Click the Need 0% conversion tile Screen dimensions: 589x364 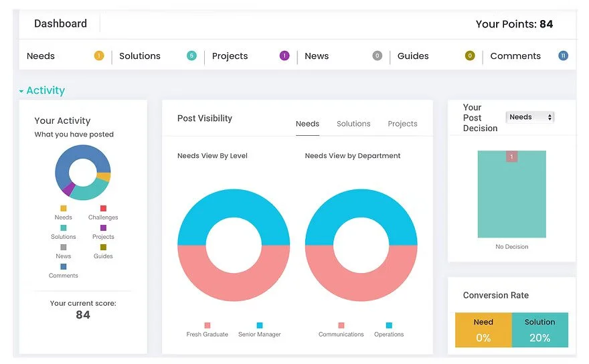click(483, 330)
